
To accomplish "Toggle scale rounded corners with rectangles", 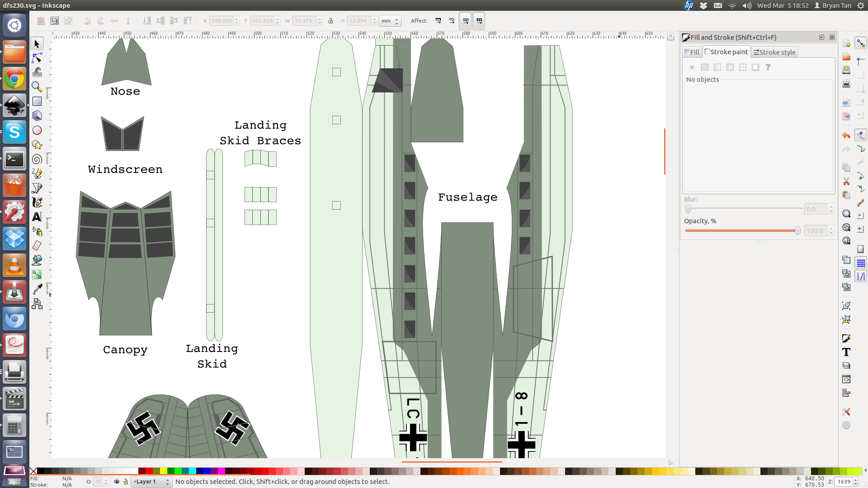I will tap(452, 21).
